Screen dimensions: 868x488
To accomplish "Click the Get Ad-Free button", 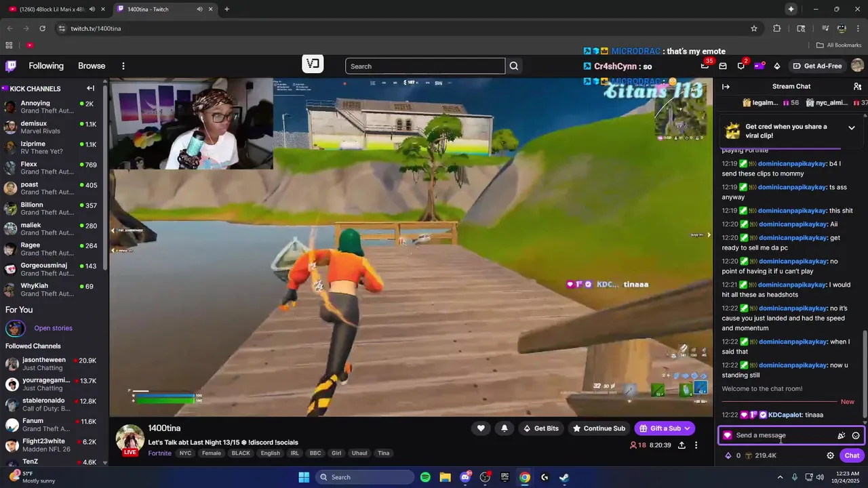I will (817, 66).
